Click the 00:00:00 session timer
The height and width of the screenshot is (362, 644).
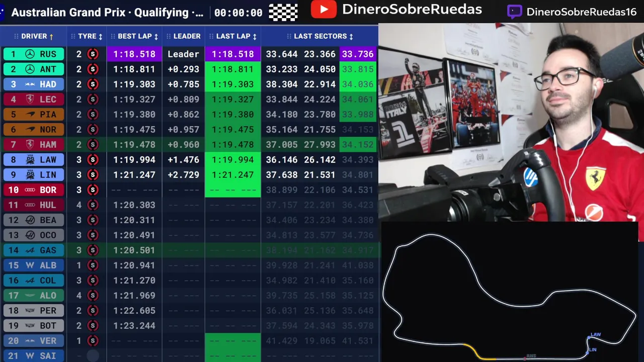[x=238, y=13]
